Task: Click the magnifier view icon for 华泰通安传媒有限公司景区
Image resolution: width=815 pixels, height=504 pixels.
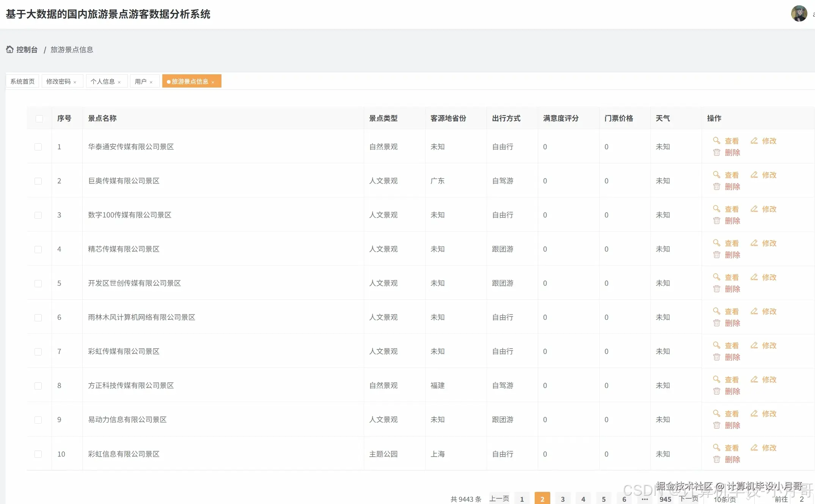Action: coord(717,141)
